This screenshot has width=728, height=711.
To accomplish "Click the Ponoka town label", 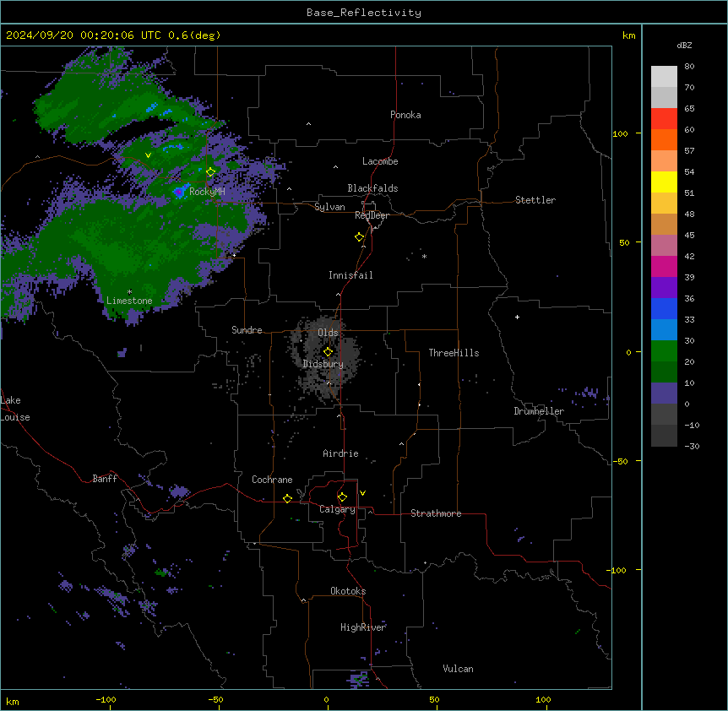I will coord(405,115).
